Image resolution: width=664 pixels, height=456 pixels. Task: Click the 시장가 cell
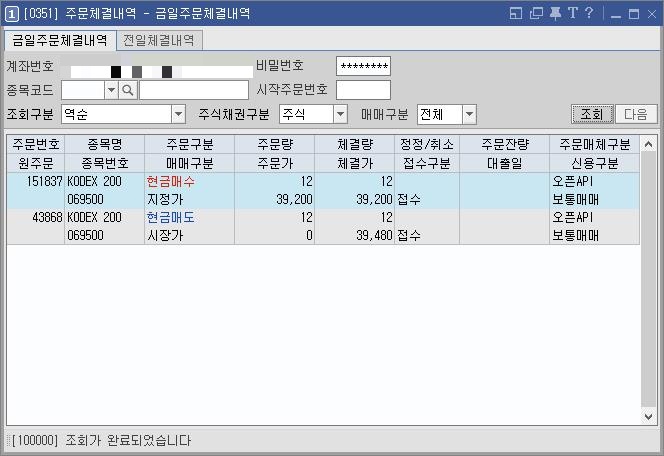pos(189,235)
